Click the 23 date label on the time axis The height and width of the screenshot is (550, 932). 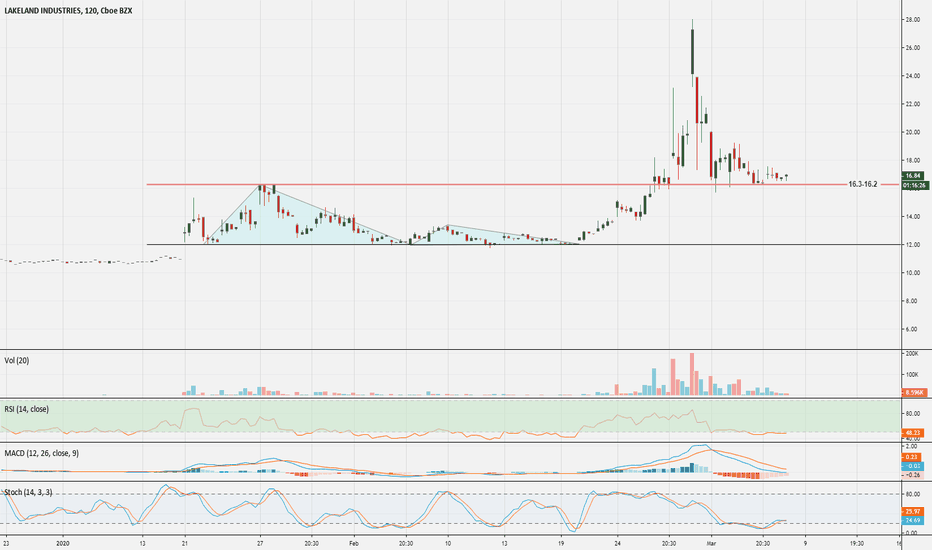click(x=6, y=543)
